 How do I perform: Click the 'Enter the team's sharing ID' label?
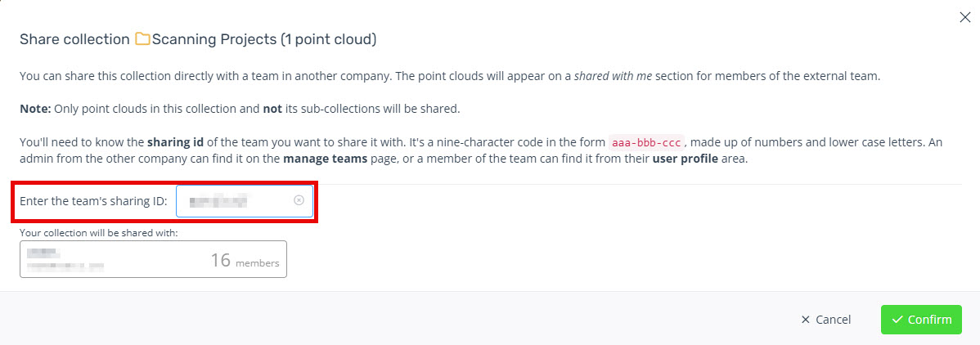tap(93, 200)
